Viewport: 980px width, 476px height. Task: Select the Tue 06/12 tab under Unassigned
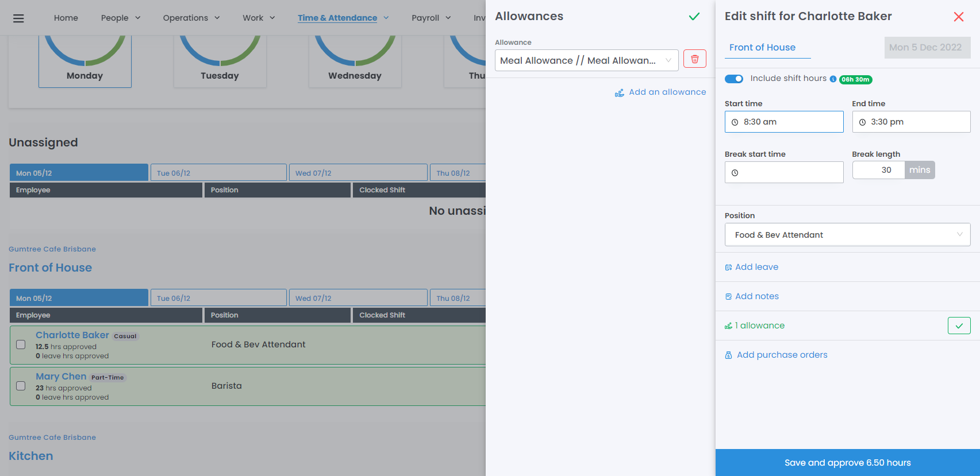coord(218,173)
